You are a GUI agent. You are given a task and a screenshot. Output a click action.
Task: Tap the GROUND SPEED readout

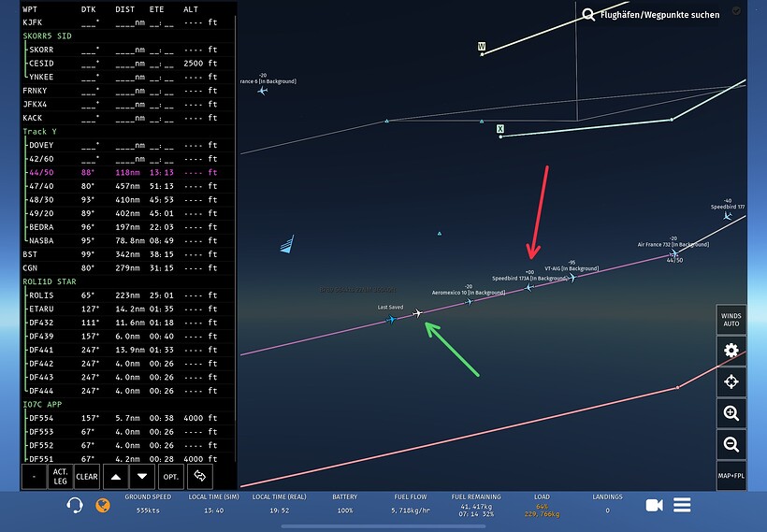pyautogui.click(x=148, y=504)
